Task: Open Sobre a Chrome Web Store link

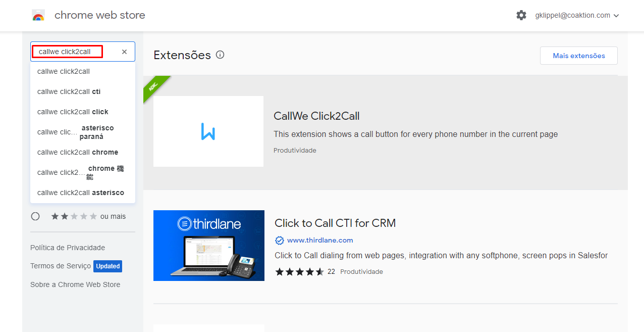Action: tap(75, 284)
